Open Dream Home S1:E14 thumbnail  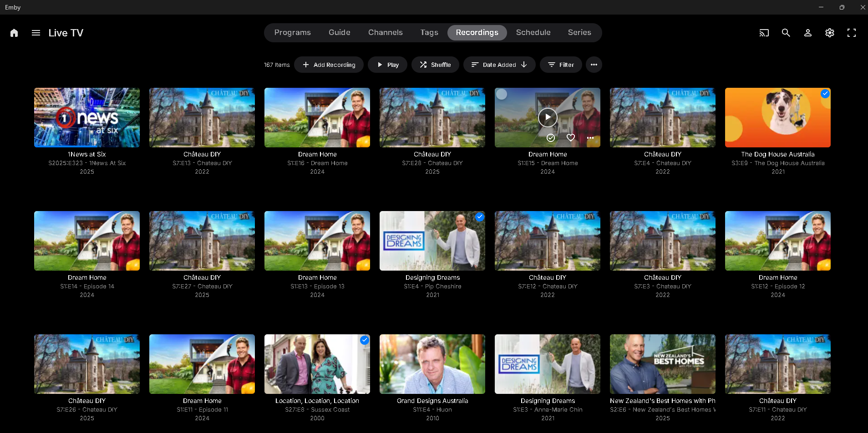click(x=87, y=241)
